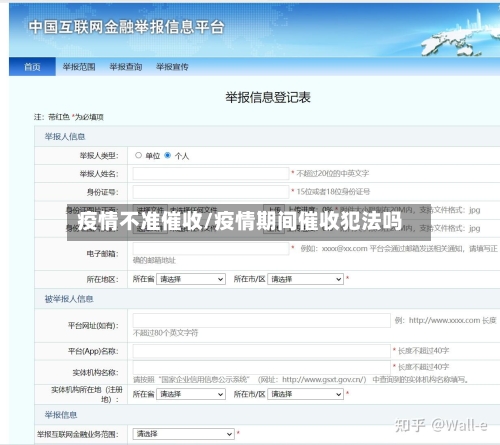Go to the 举报范围 tab
The width and height of the screenshot is (500, 445).
click(79, 67)
